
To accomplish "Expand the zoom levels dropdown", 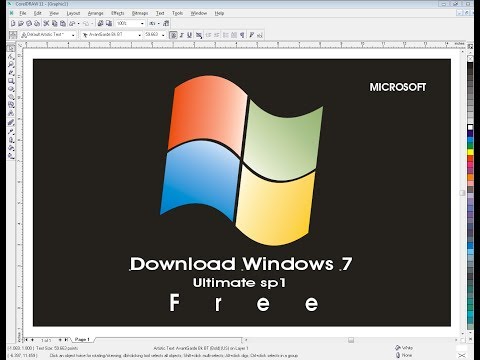I will [142, 24].
